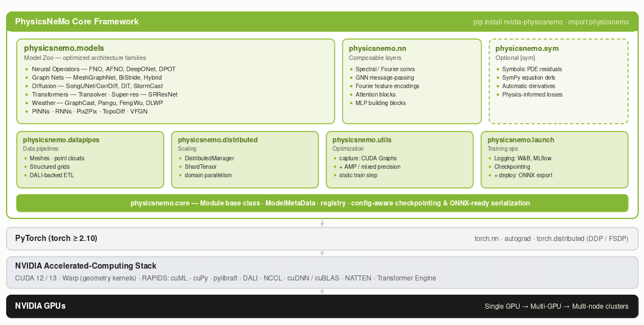644x325 pixels.
Task: Pick the "Transformers — Transolver" bullet line
Action: tap(105, 94)
